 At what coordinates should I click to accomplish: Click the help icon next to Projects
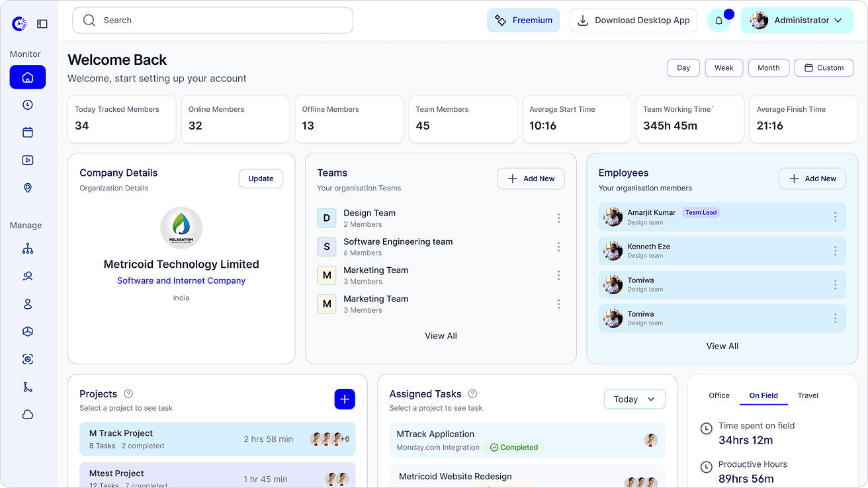(128, 393)
